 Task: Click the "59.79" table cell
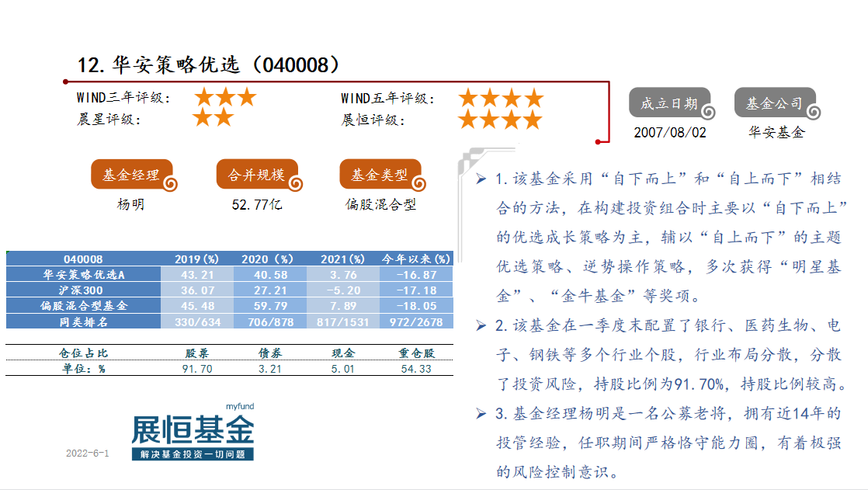[x=270, y=306]
